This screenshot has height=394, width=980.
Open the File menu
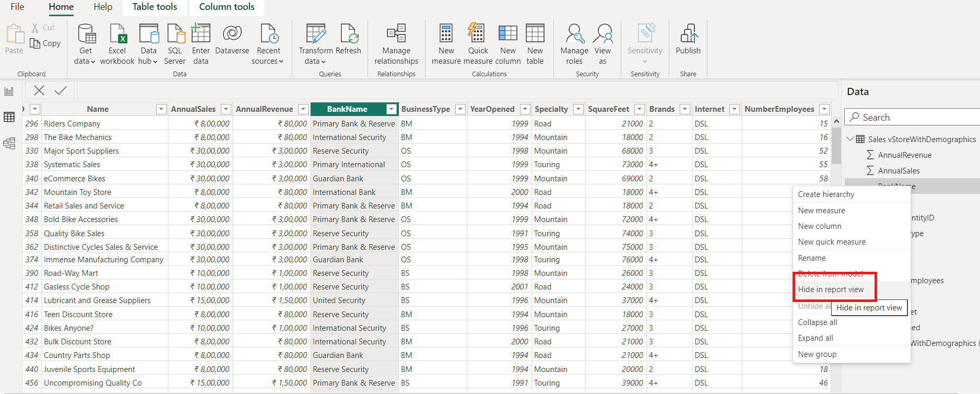pyautogui.click(x=17, y=7)
